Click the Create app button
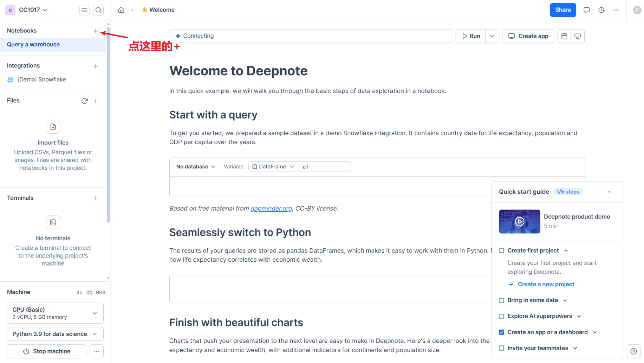 (x=528, y=36)
